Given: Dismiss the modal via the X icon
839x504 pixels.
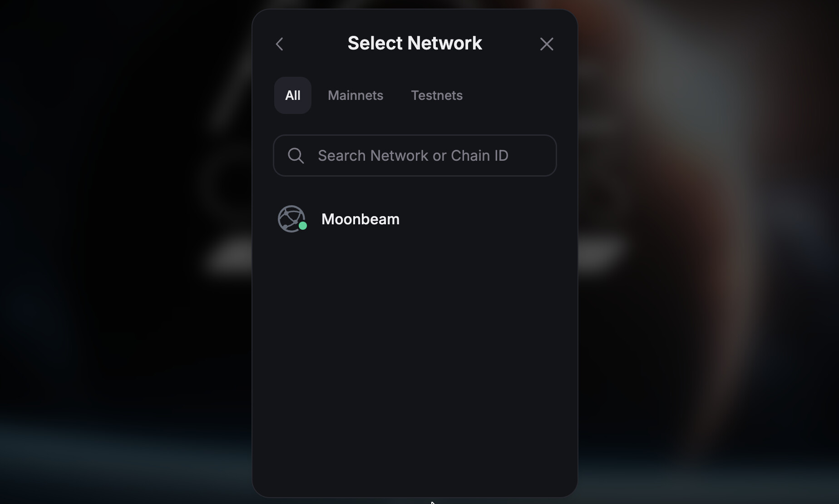Looking at the screenshot, I should pos(547,44).
